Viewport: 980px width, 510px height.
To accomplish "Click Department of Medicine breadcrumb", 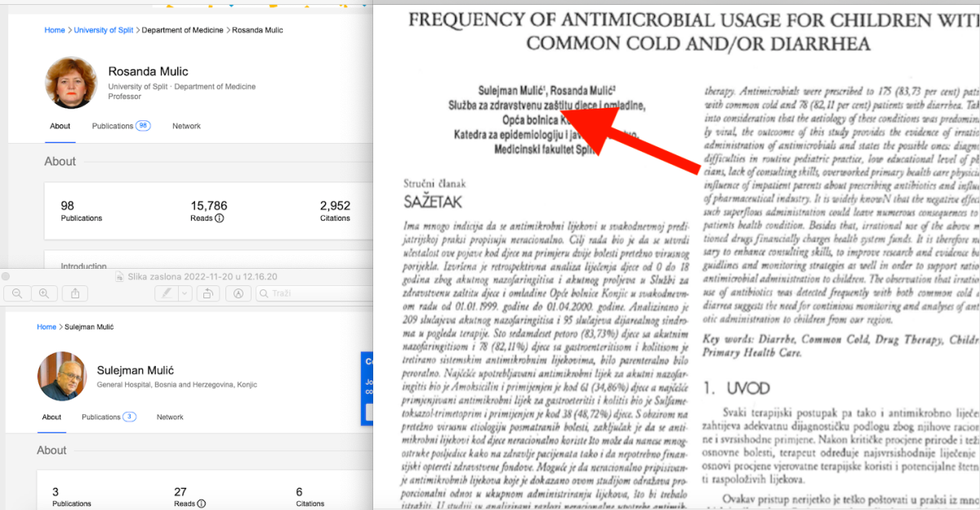I will click(183, 30).
